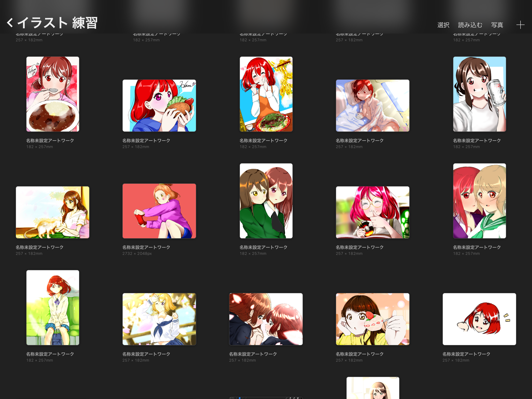Open artwork of girl with orange apron and noodles

coord(266,94)
